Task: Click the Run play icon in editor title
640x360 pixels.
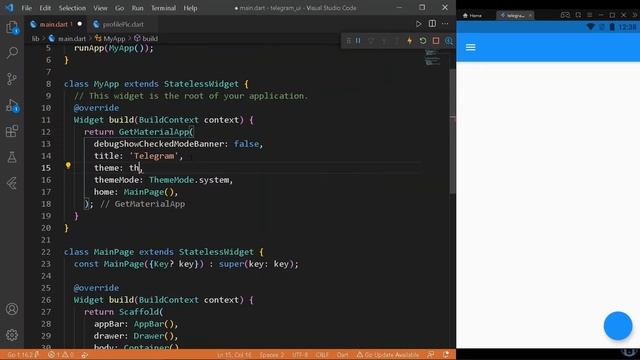Action: [419, 24]
